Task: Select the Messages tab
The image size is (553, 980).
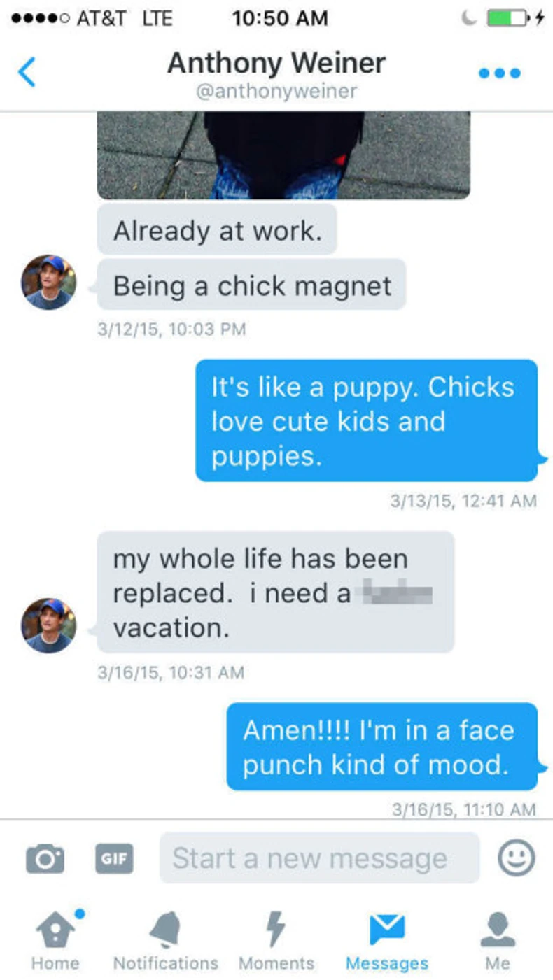Action: 387,940
